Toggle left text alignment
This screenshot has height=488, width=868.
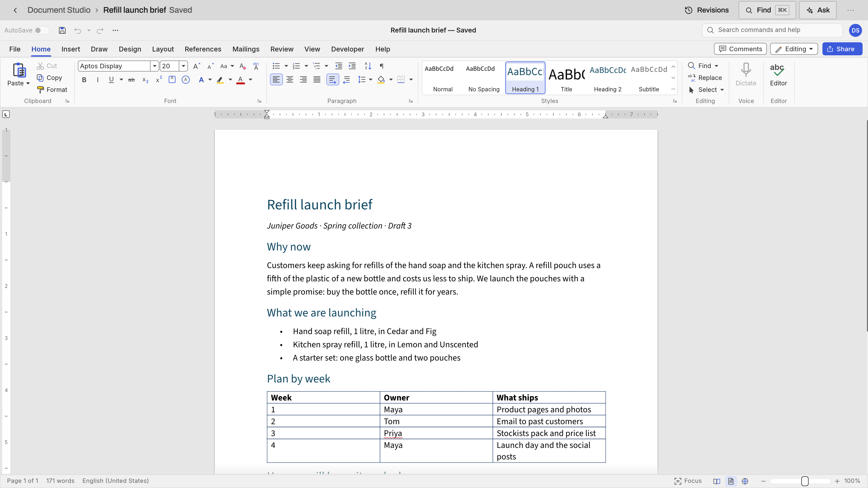276,80
